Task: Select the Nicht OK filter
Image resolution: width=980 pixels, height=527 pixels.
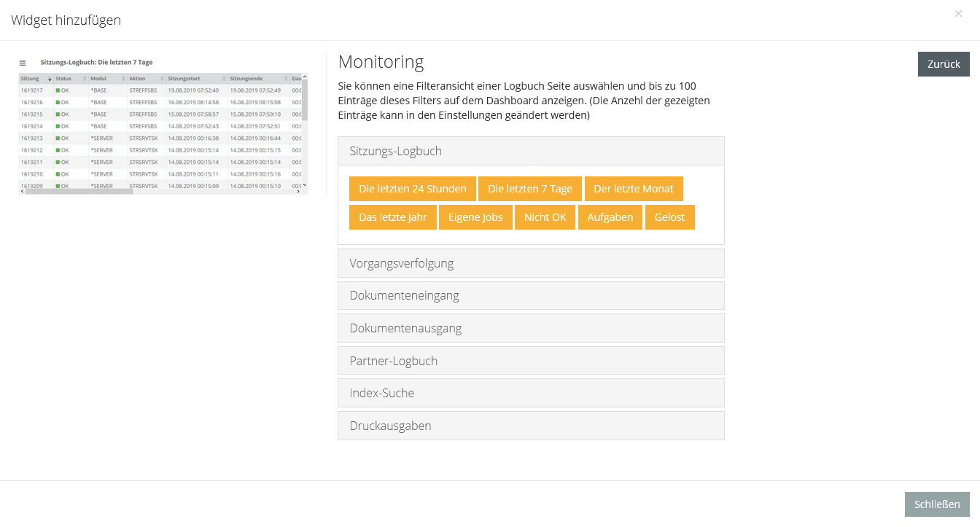Action: pos(545,217)
